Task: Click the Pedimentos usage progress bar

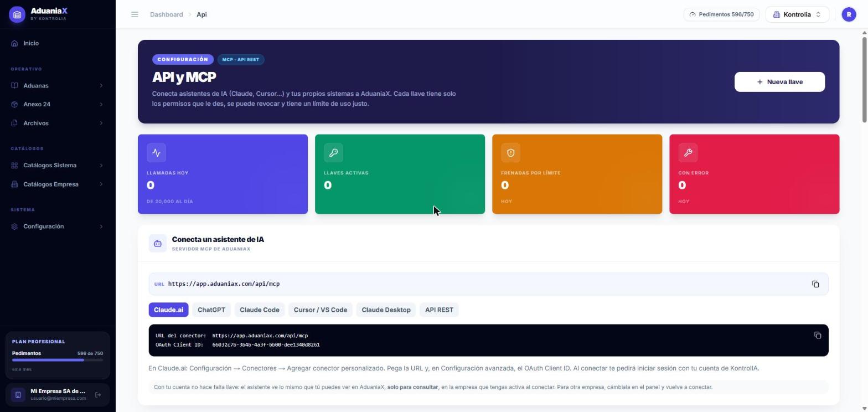Action: [x=58, y=360]
